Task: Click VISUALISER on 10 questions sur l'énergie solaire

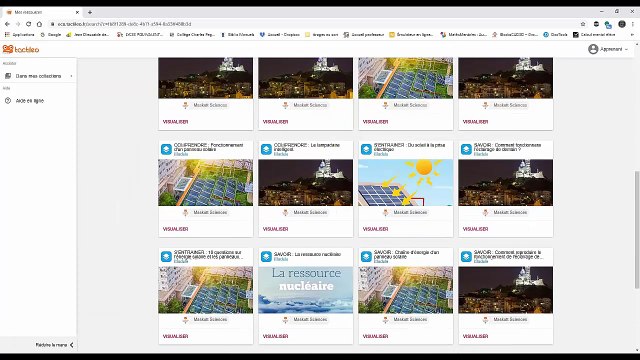Action: click(x=176, y=336)
